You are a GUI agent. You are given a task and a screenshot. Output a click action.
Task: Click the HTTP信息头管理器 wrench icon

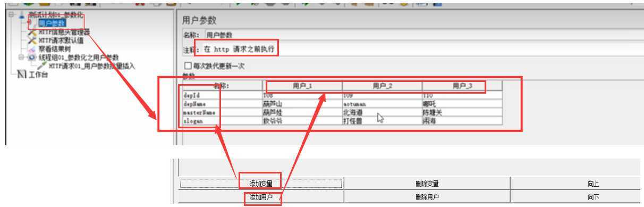(32, 32)
